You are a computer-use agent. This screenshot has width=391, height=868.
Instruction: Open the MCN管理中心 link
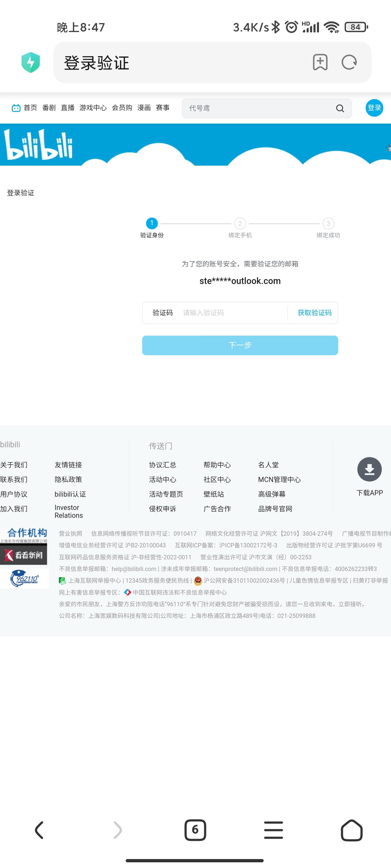(x=279, y=480)
